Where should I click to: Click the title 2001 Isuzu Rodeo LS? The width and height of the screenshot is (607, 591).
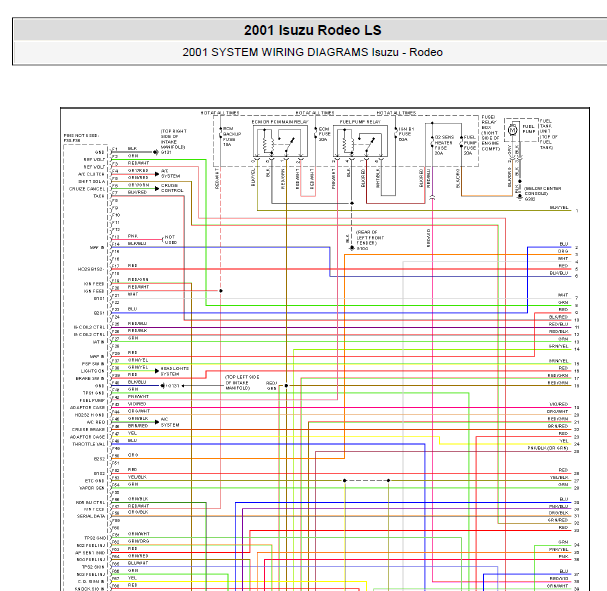click(x=312, y=30)
